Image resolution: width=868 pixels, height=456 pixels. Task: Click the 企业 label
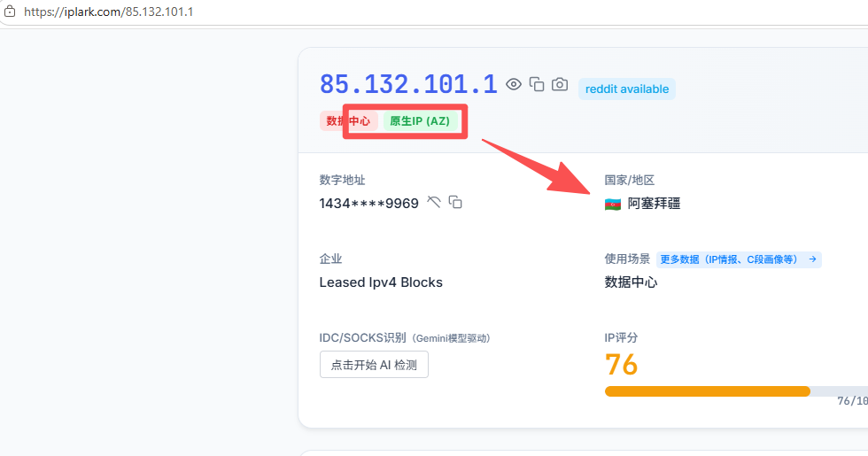click(330, 259)
